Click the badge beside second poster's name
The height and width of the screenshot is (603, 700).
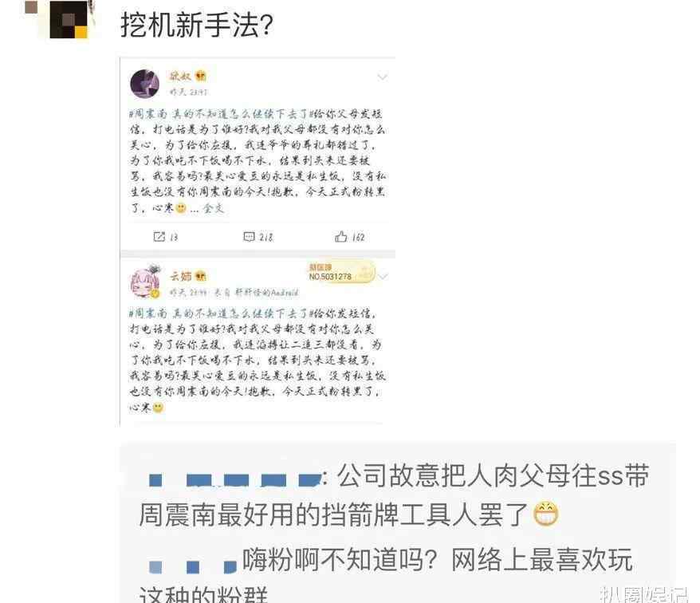click(201, 276)
